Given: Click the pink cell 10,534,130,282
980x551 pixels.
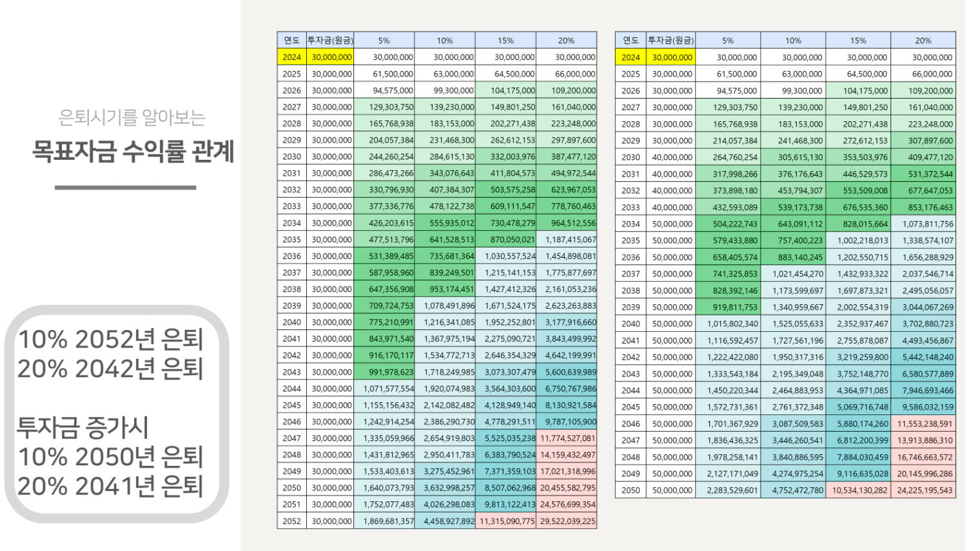Looking at the screenshot, I should 858,490.
